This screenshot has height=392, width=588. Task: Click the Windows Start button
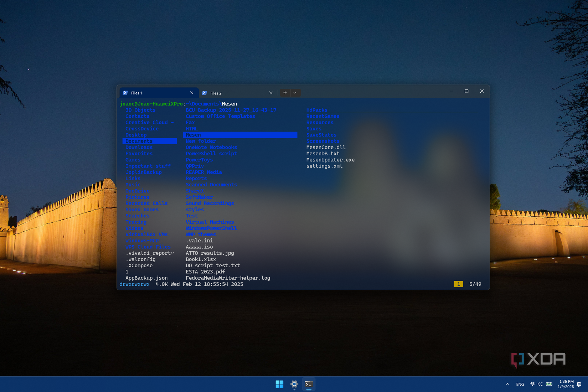point(279,384)
